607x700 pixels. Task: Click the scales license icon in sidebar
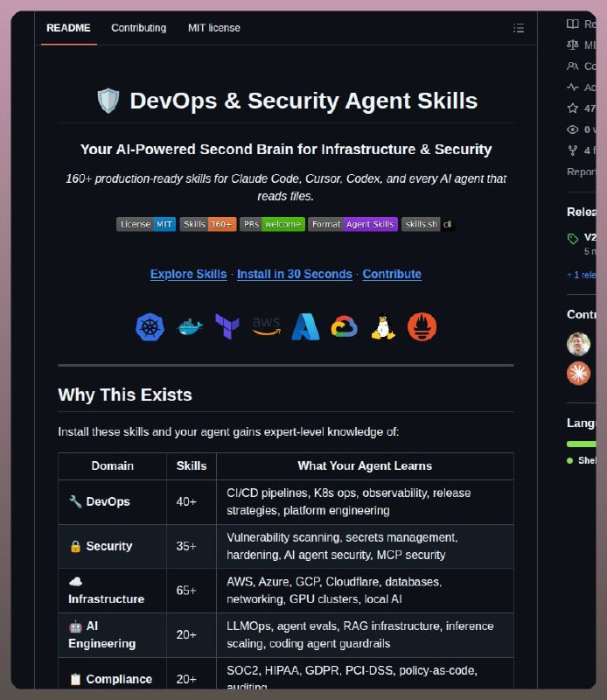(573, 45)
